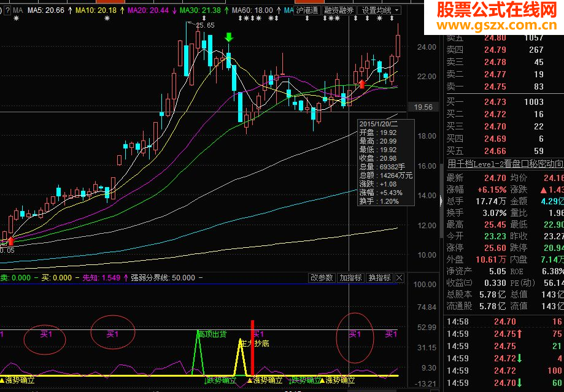
Task: Click the 流通股 5.78亿 value
Action: pyautogui.click(x=493, y=306)
